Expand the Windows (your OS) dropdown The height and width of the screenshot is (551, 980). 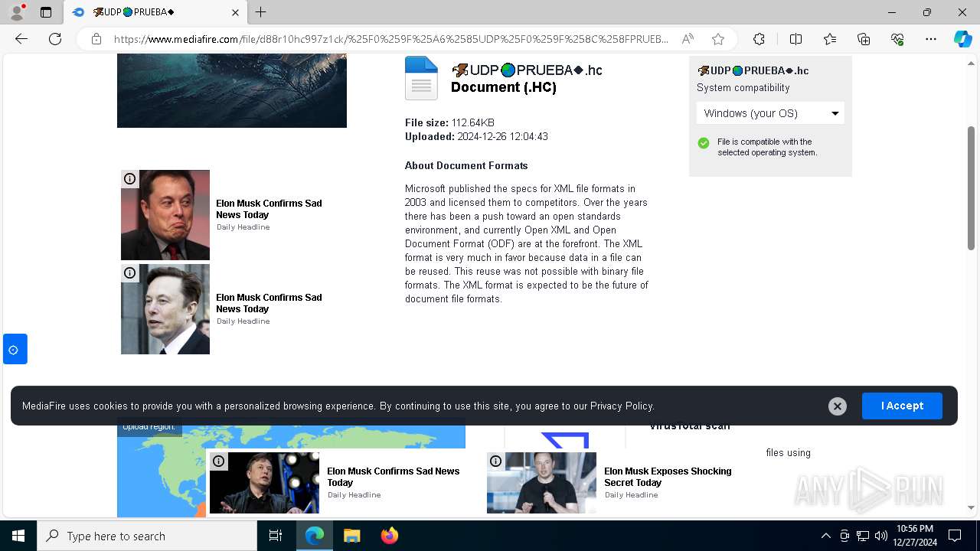[x=770, y=113]
